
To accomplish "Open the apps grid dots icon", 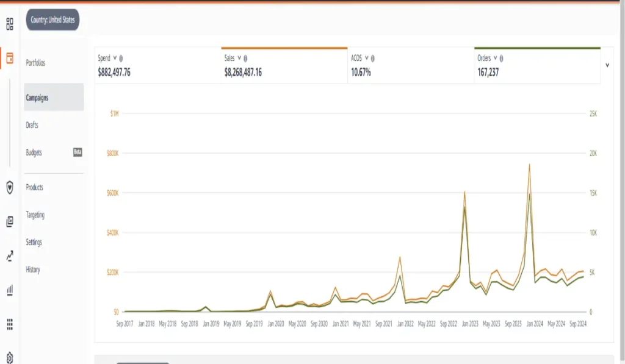I will [10, 324].
